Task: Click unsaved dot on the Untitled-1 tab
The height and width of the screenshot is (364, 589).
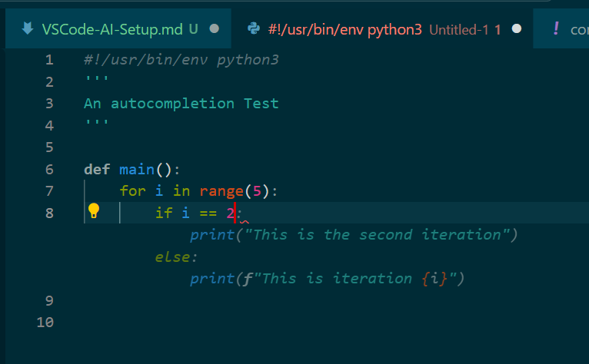Action: [517, 29]
